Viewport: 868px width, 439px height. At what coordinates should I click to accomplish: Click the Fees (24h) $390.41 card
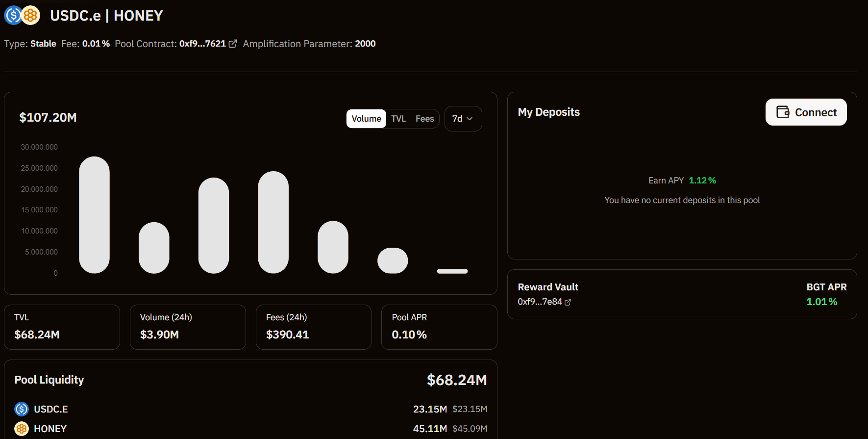314,327
